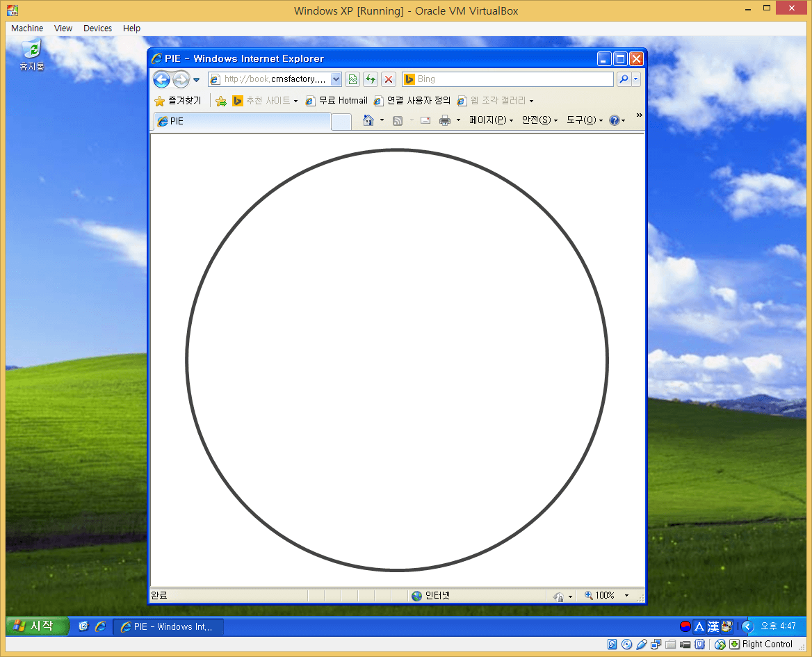The image size is (812, 657).
Task: Show more toolbar commands chevron
Action: coord(639,115)
